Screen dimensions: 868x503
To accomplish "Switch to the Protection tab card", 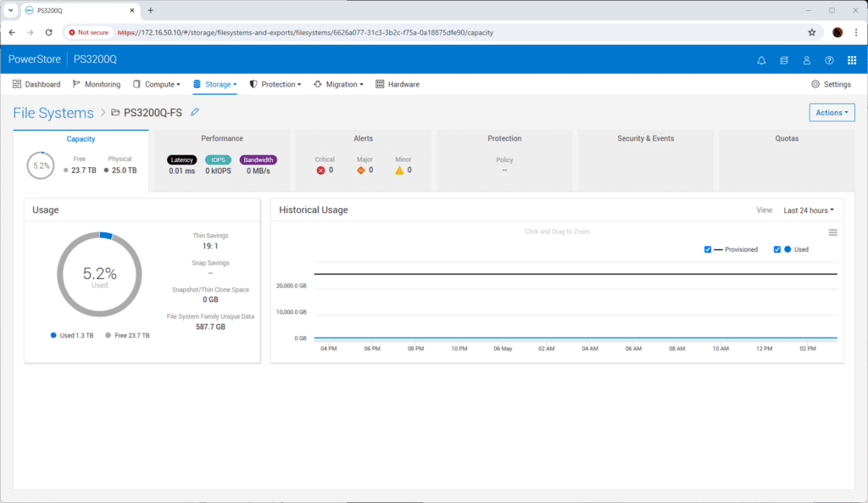I will click(504, 160).
